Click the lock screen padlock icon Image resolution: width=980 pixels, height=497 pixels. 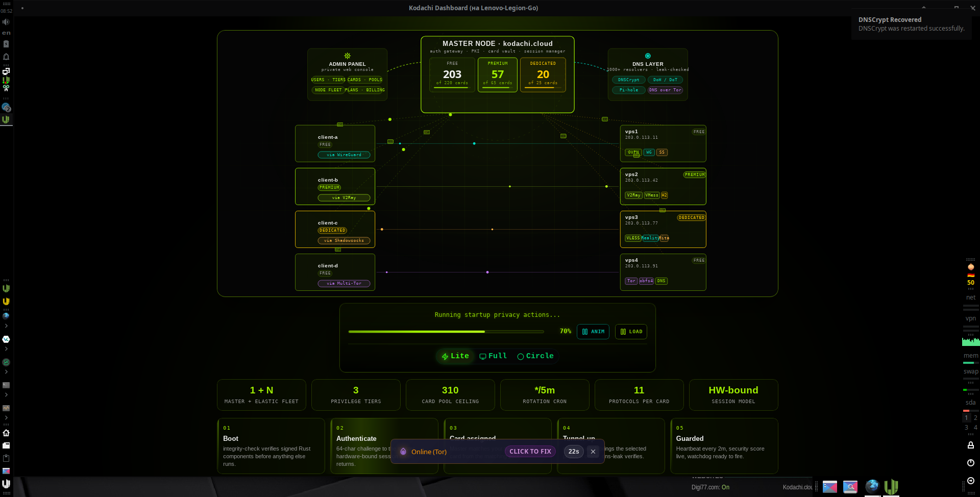point(971,445)
